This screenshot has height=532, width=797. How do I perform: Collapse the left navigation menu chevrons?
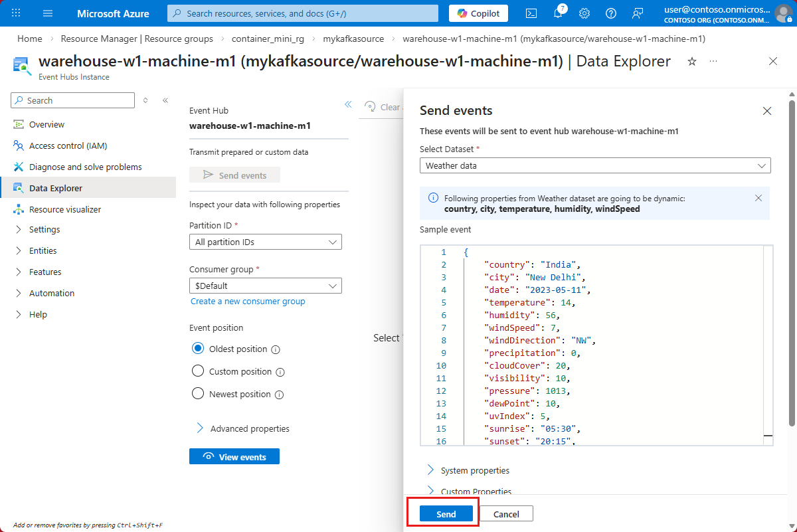(x=165, y=100)
